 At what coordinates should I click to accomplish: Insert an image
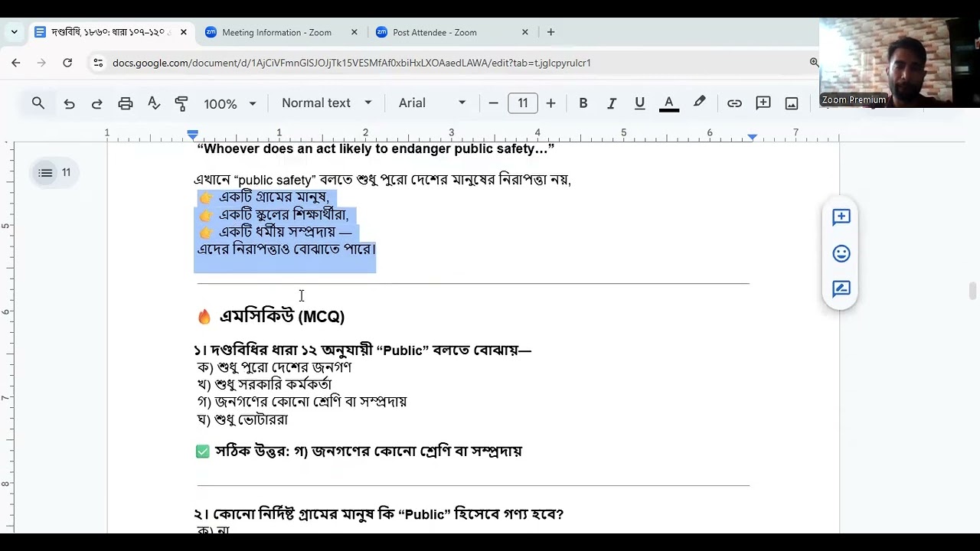792,103
